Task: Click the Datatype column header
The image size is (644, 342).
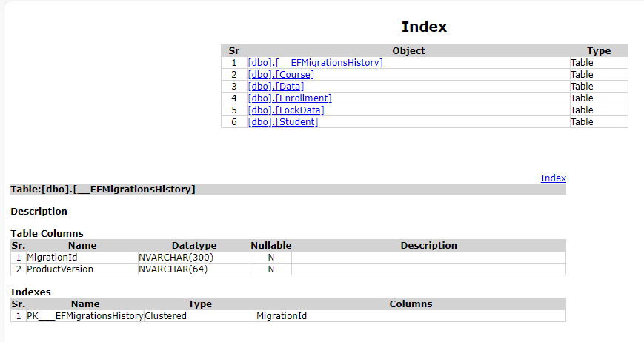Action: 194,246
